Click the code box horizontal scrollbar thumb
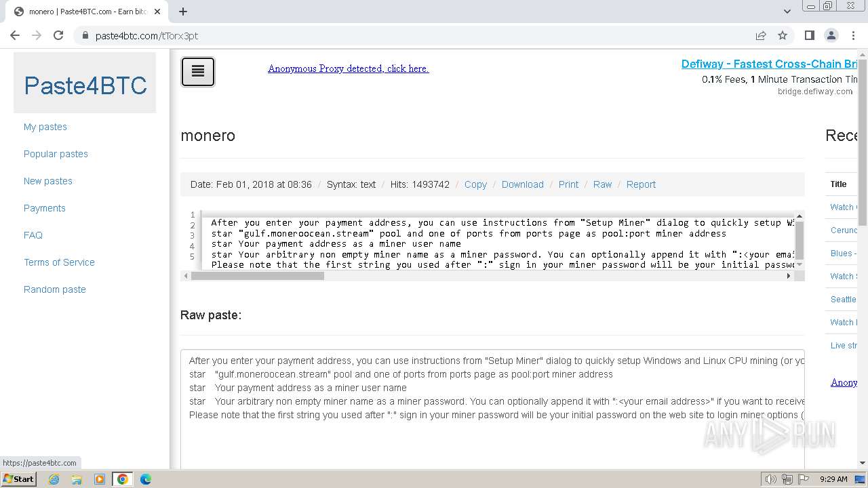The width and height of the screenshot is (868, 488). click(258, 276)
